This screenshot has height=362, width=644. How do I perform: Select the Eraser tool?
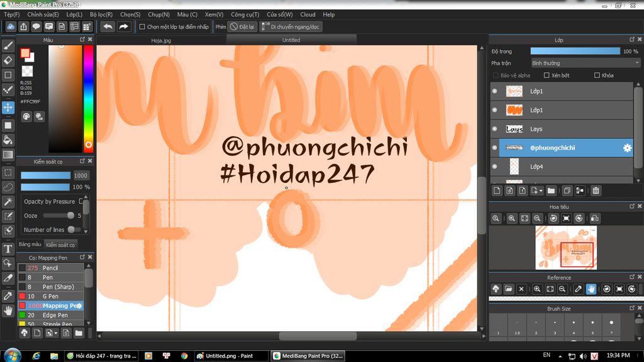coord(8,60)
